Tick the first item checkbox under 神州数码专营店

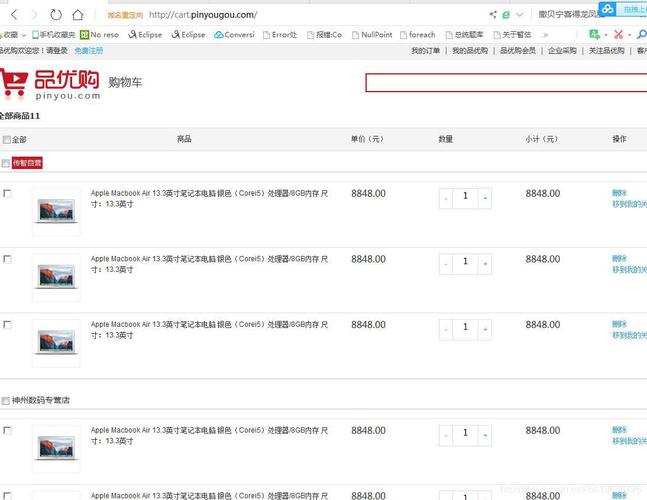(7, 431)
